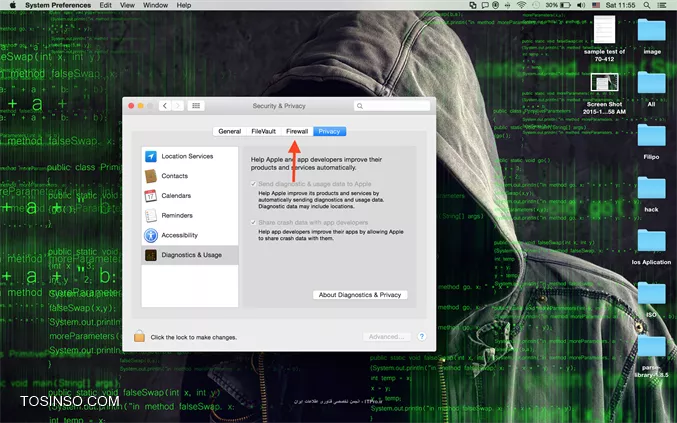Select the 'All' desktop folder

point(652,82)
